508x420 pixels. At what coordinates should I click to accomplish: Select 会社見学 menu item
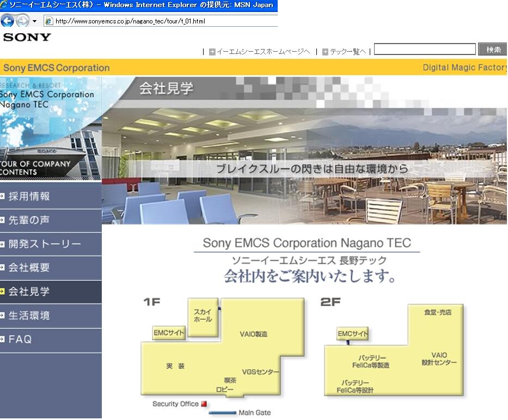point(51,291)
